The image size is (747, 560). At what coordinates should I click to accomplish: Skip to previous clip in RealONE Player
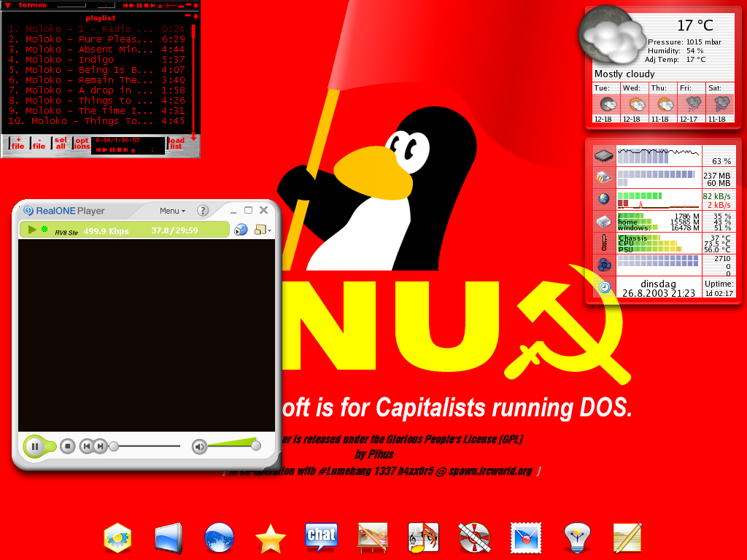(86, 446)
